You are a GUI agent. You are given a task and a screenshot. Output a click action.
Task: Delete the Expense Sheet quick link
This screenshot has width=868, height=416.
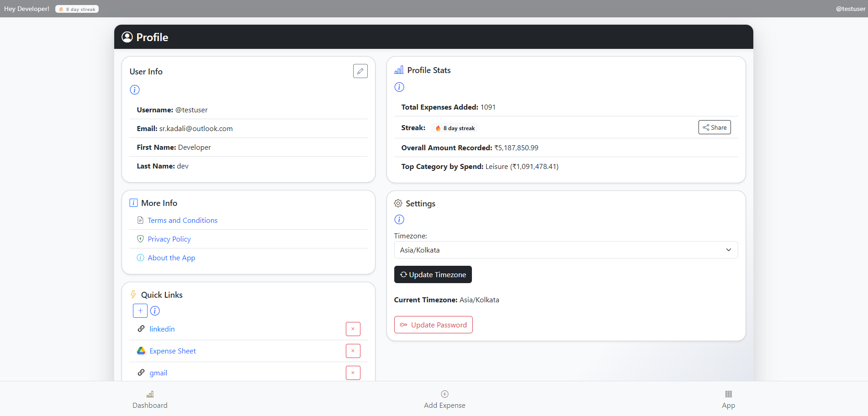click(353, 351)
